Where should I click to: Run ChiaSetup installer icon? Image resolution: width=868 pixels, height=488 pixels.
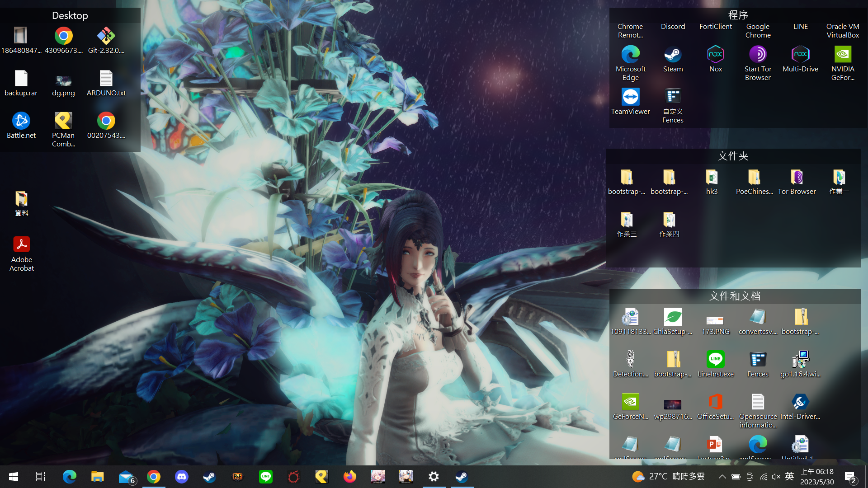click(x=673, y=322)
